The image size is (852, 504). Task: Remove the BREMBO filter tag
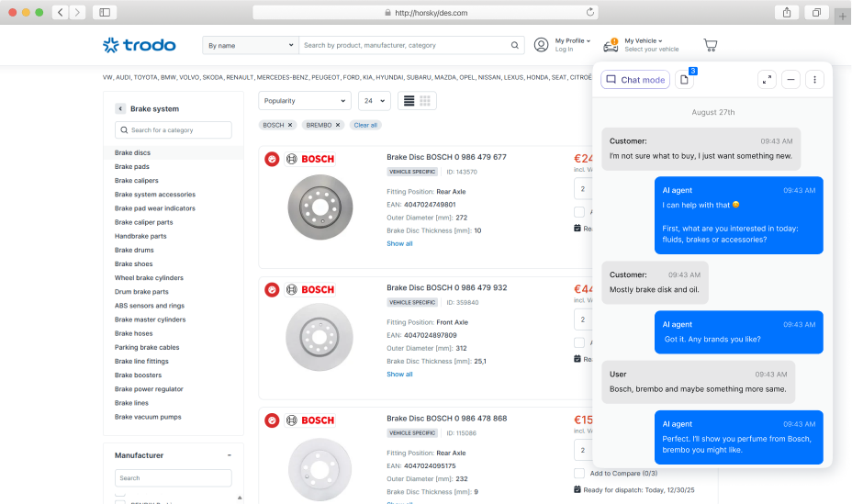coord(338,125)
